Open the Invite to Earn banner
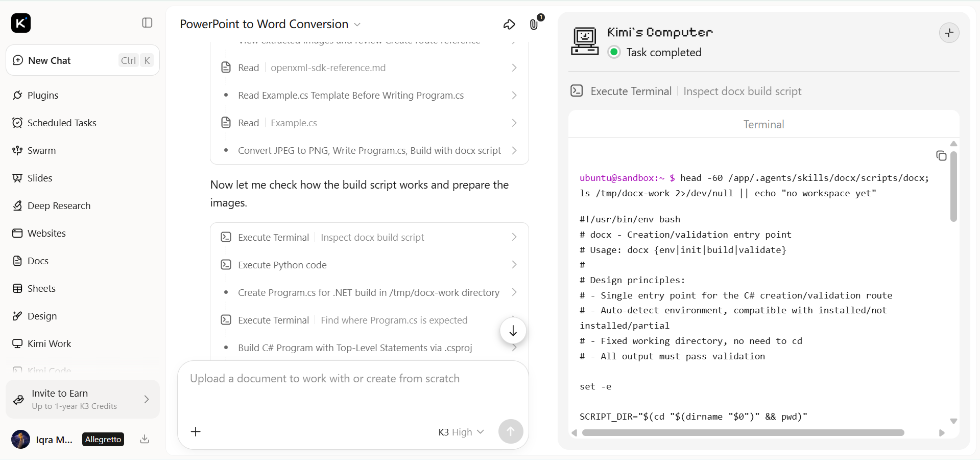The image size is (980, 460). pyautogui.click(x=83, y=399)
